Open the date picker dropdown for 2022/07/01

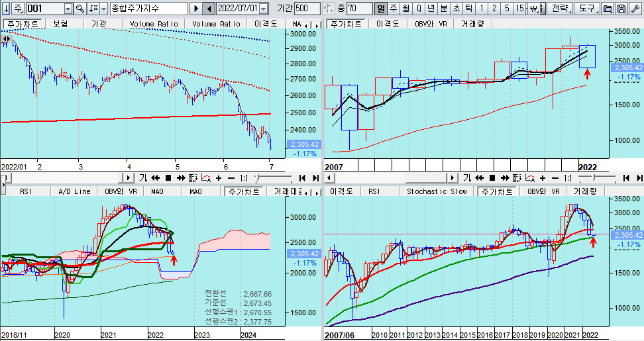coord(264,9)
